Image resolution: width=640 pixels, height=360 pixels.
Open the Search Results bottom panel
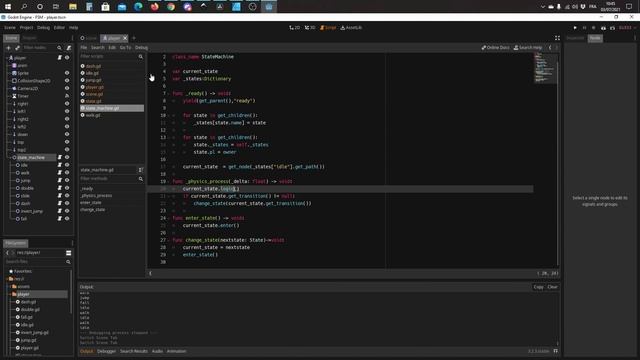[x=133, y=351]
